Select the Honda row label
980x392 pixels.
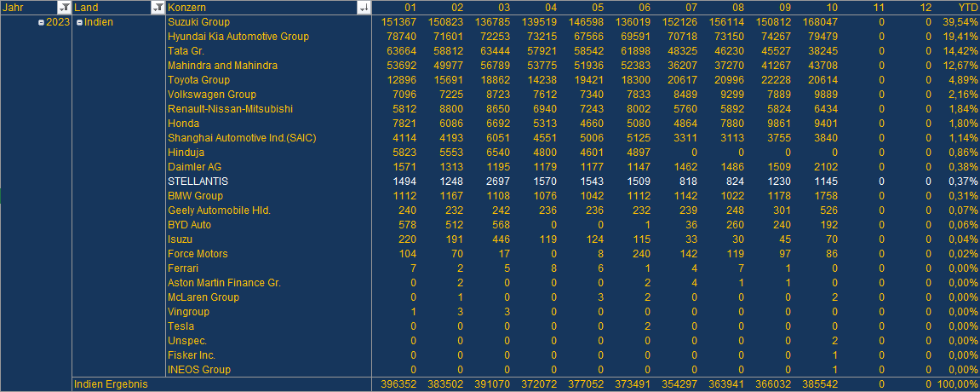pos(182,124)
